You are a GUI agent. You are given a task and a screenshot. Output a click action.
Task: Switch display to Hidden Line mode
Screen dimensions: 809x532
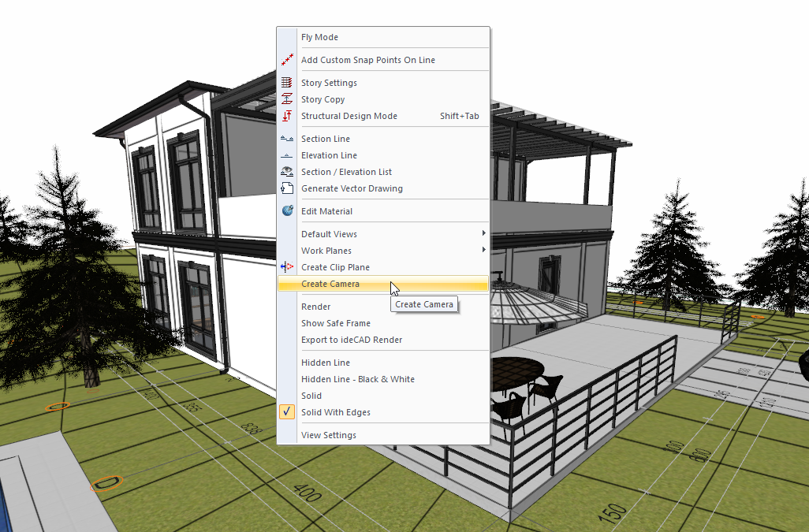pos(325,363)
